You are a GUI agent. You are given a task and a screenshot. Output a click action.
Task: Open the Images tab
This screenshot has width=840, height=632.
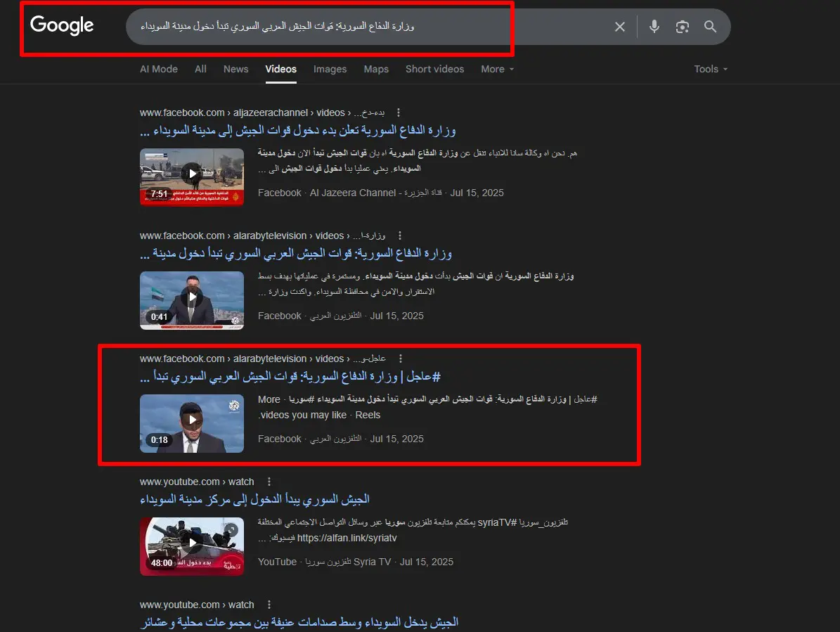[x=330, y=69]
